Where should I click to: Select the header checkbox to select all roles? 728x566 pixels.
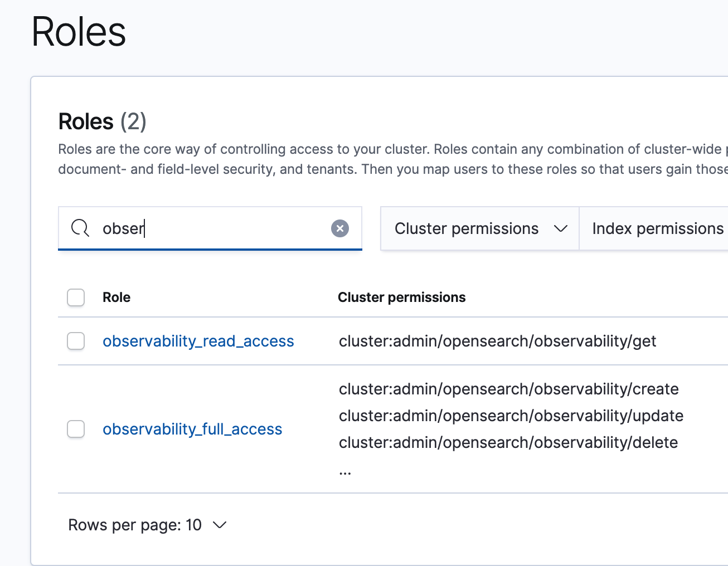coord(75,297)
